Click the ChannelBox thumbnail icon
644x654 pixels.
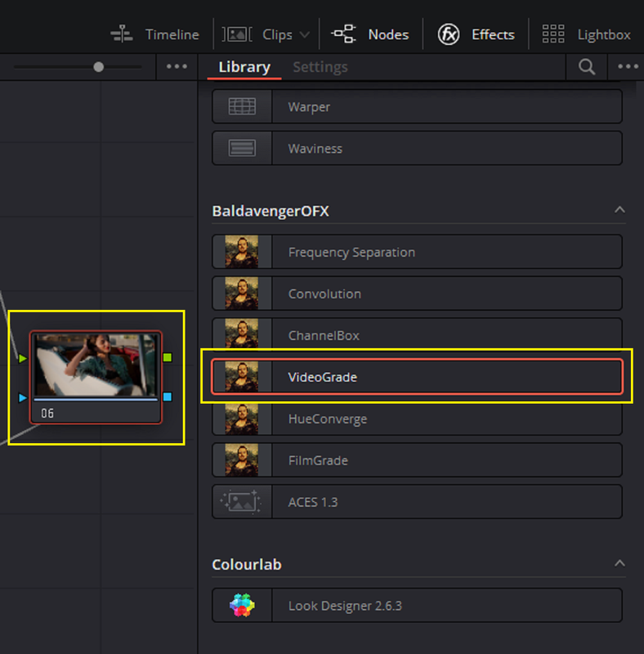click(242, 334)
